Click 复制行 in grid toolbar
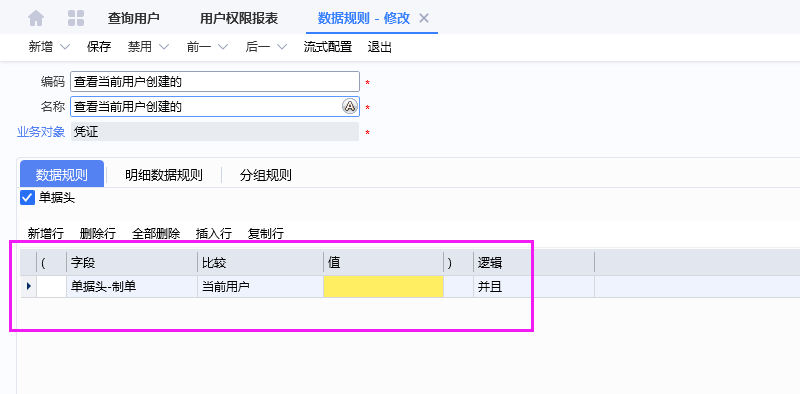 266,234
